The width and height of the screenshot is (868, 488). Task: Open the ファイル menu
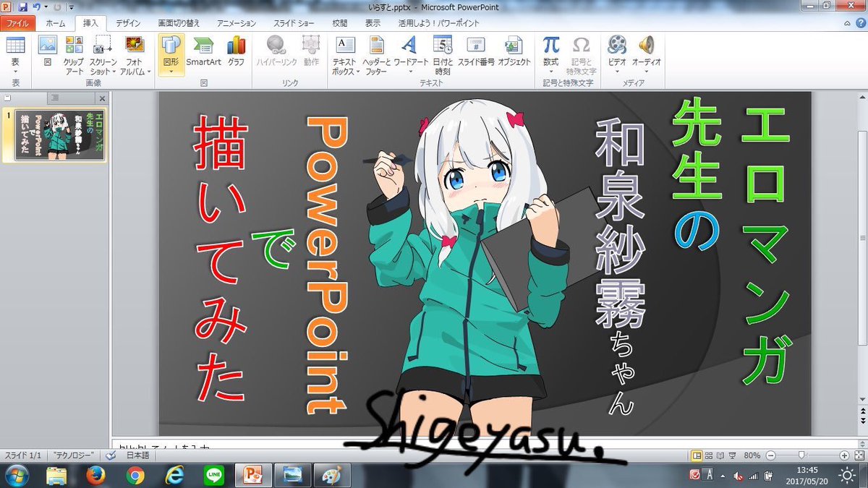(17, 22)
